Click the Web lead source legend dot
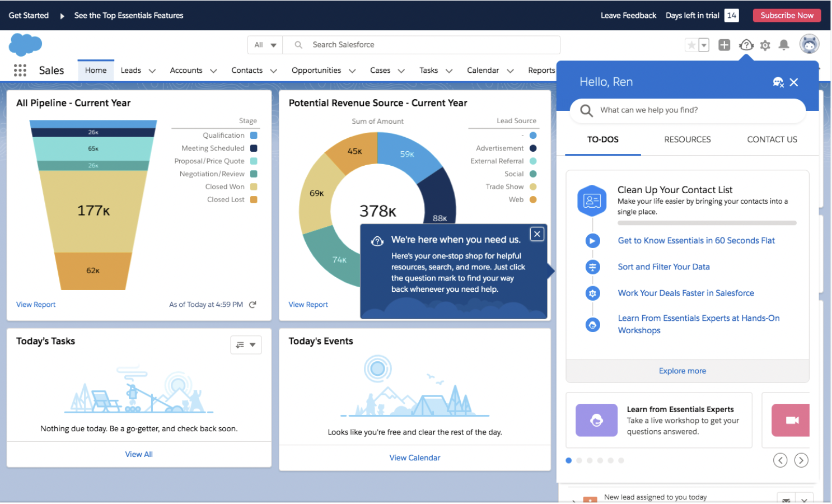Viewport: 832px width, 504px height. coord(533,200)
